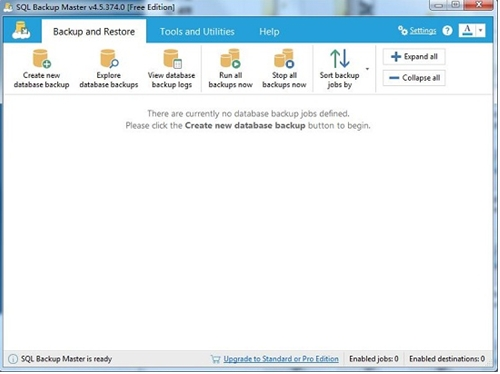Expand the font color theme dropdown arrow

(480, 31)
